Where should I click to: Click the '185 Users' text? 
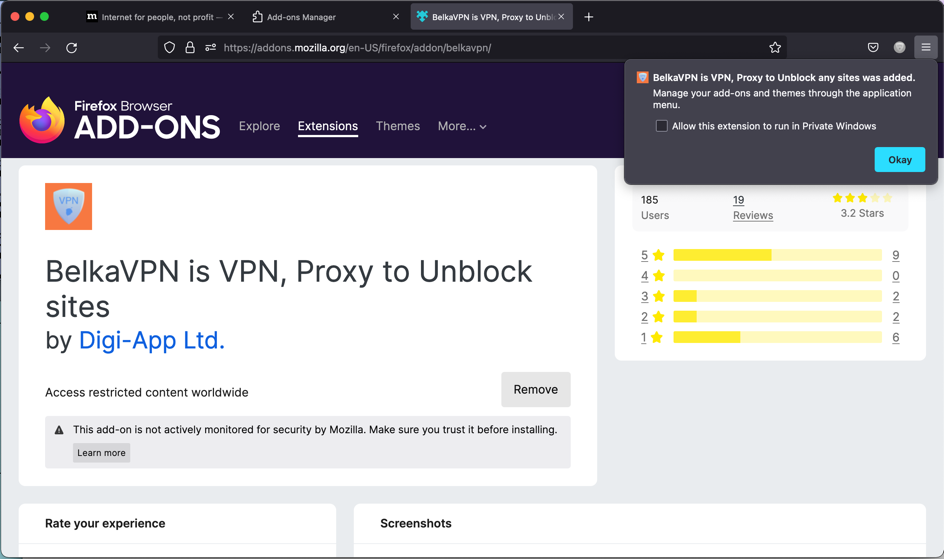click(655, 208)
